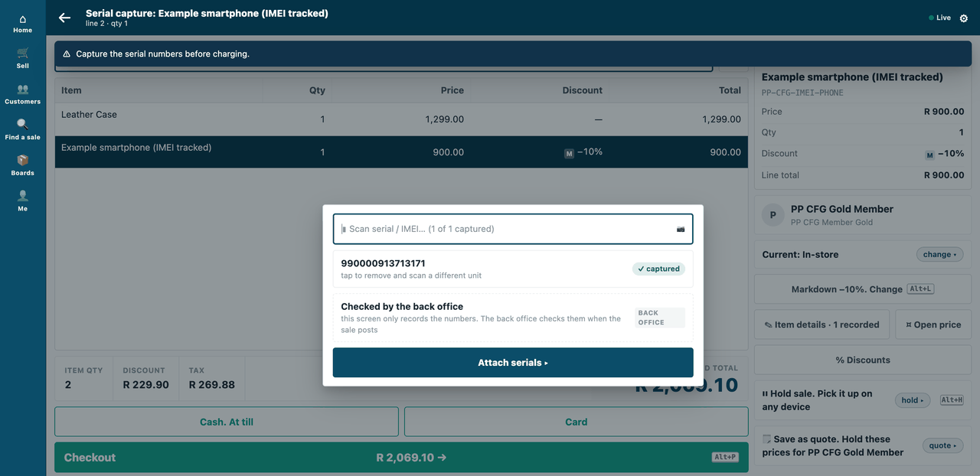The width and height of the screenshot is (980, 476).
Task: Click the serial numbers warning banner
Action: [x=513, y=54]
